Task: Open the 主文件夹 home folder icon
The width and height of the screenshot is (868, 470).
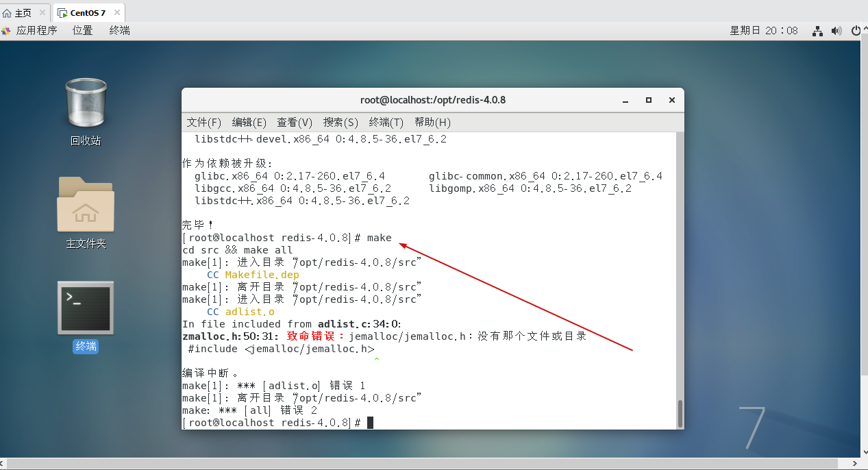Action: point(86,212)
